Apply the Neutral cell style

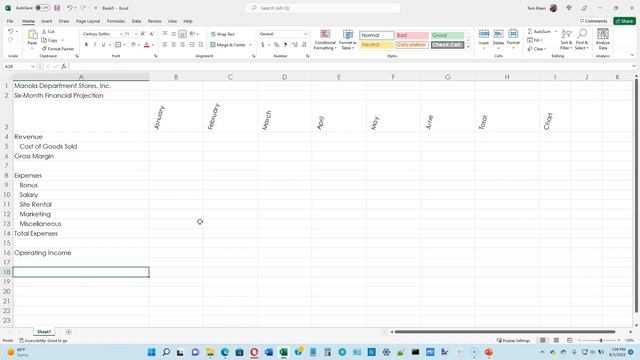pos(376,44)
